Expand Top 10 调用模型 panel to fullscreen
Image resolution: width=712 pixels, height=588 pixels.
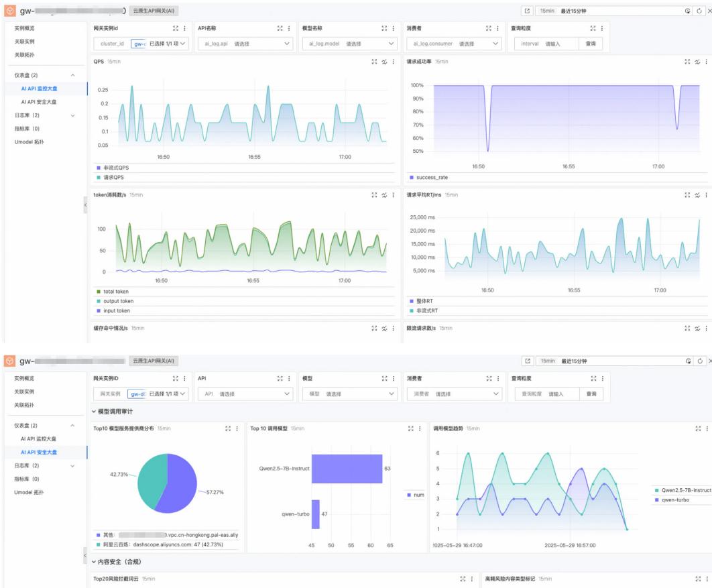click(410, 428)
